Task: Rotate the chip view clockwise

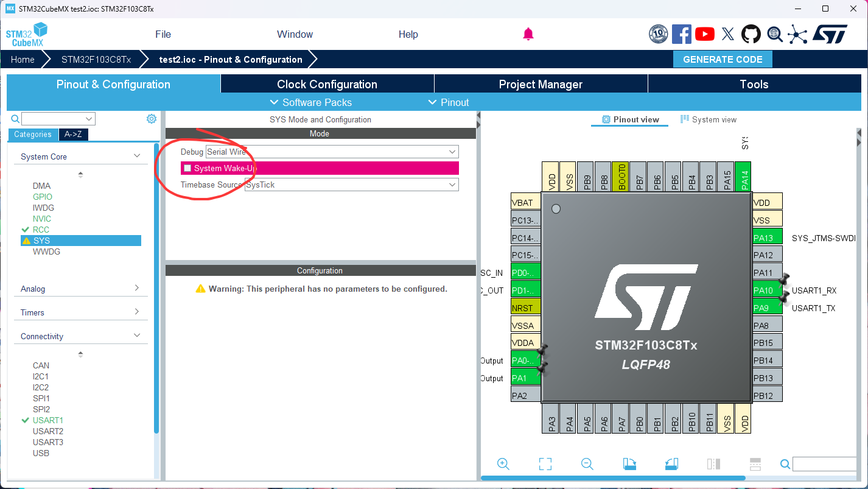Action: click(630, 464)
